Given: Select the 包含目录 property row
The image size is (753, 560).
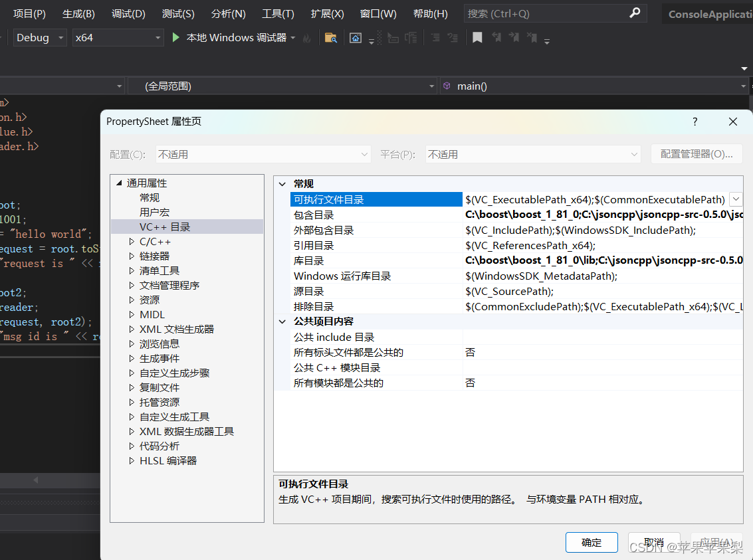Looking at the screenshot, I should [516, 215].
